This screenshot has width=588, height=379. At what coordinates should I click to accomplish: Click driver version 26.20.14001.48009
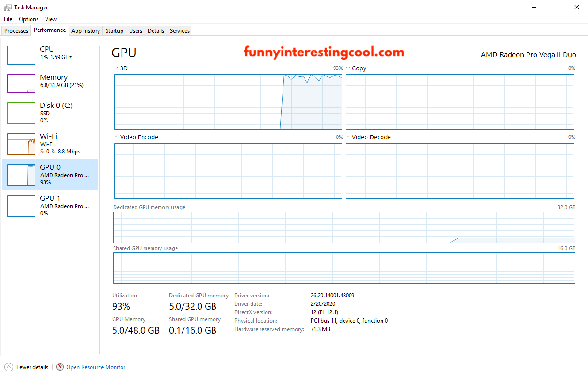point(332,296)
